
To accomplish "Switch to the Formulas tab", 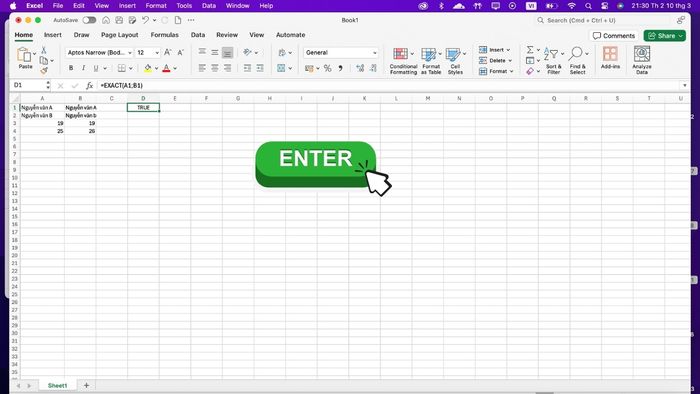I will (x=164, y=35).
